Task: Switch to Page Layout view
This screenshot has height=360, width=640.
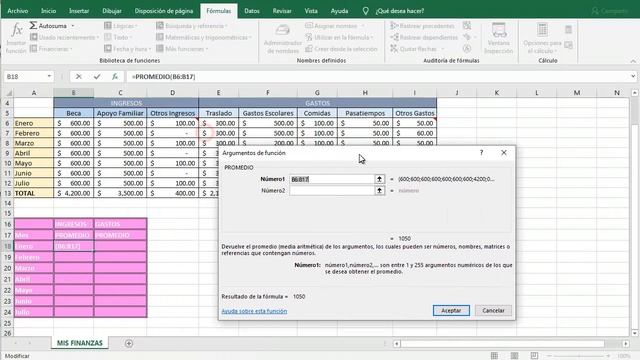Action: (x=514, y=356)
